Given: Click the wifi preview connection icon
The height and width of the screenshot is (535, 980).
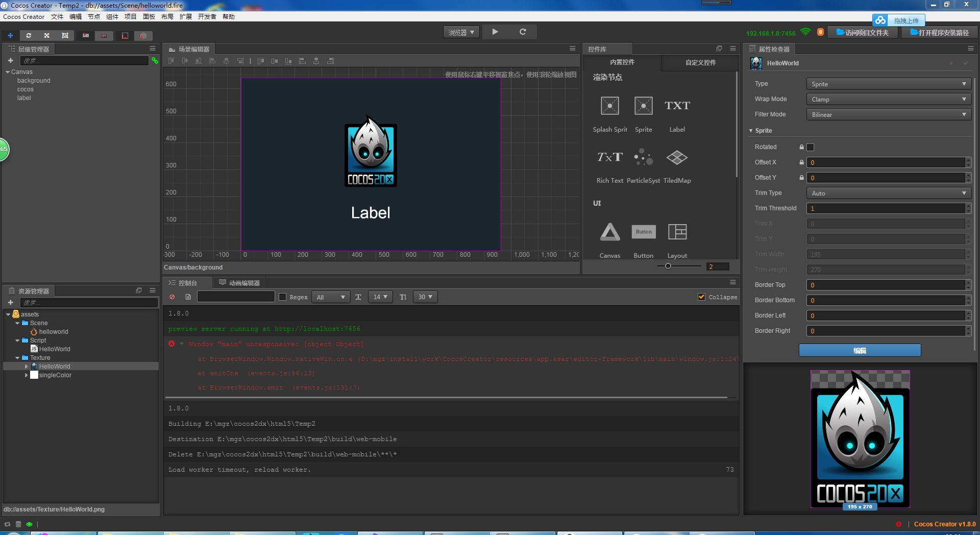Looking at the screenshot, I should (x=805, y=32).
